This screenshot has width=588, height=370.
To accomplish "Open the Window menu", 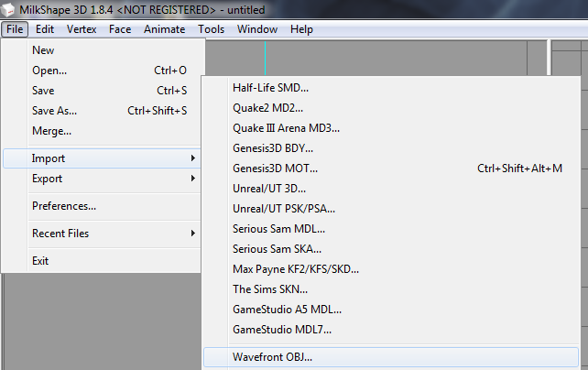I will [x=257, y=29].
